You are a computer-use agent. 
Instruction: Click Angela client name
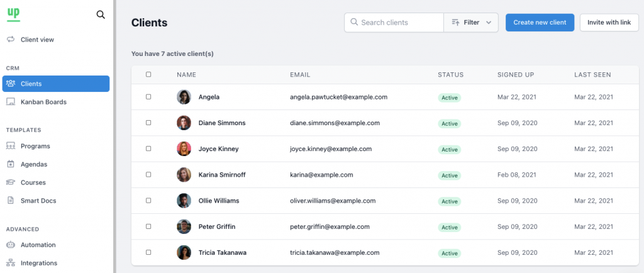[209, 97]
